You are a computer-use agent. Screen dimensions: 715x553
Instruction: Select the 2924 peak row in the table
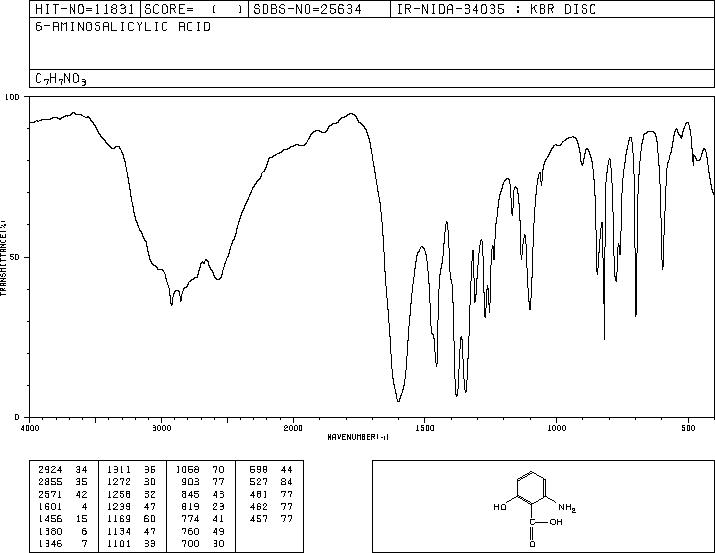coord(63,470)
